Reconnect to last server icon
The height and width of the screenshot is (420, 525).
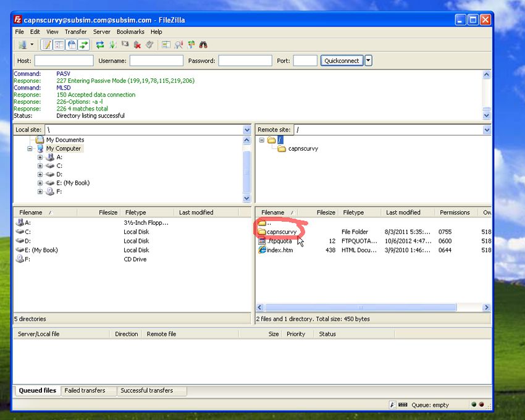pyautogui.click(x=149, y=44)
